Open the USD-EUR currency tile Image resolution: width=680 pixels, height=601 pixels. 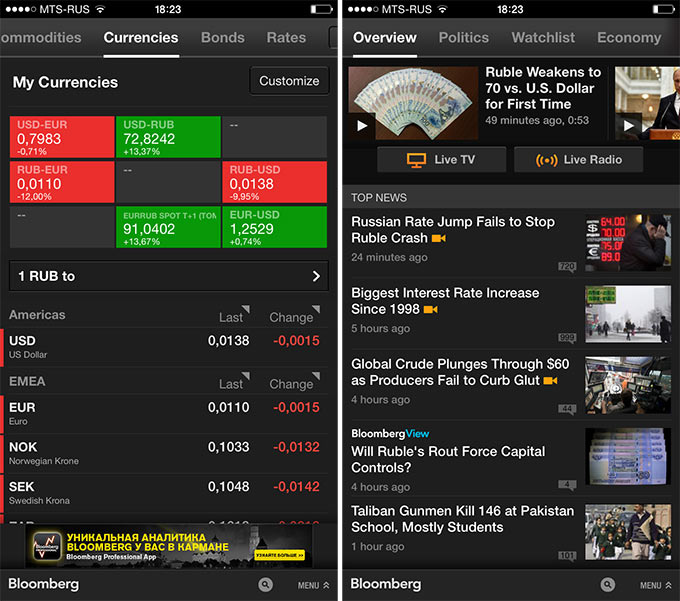62,137
